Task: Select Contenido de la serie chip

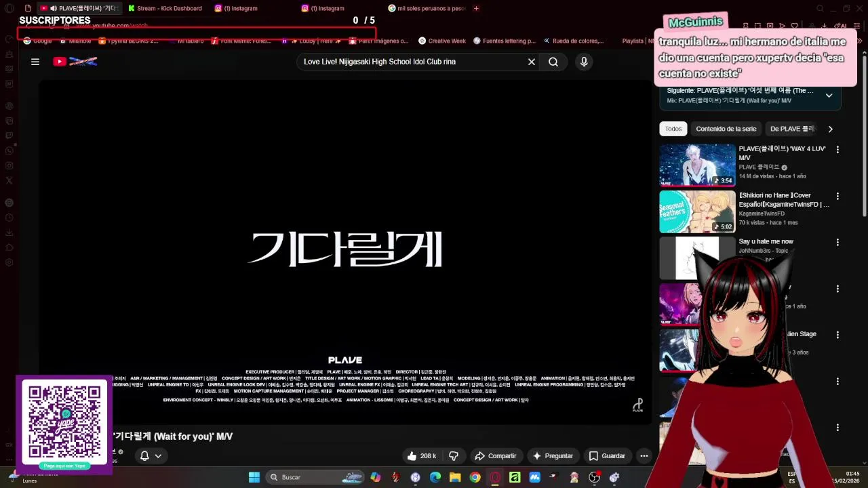Action: (726, 129)
